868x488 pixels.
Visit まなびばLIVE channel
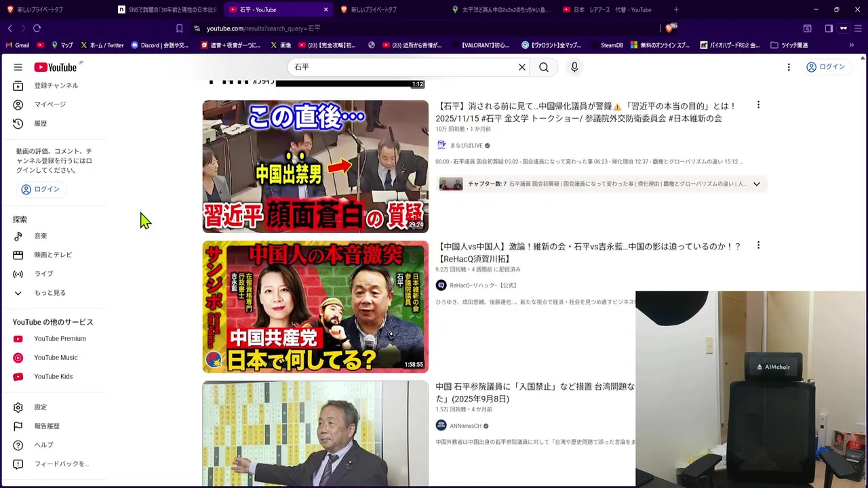point(467,146)
